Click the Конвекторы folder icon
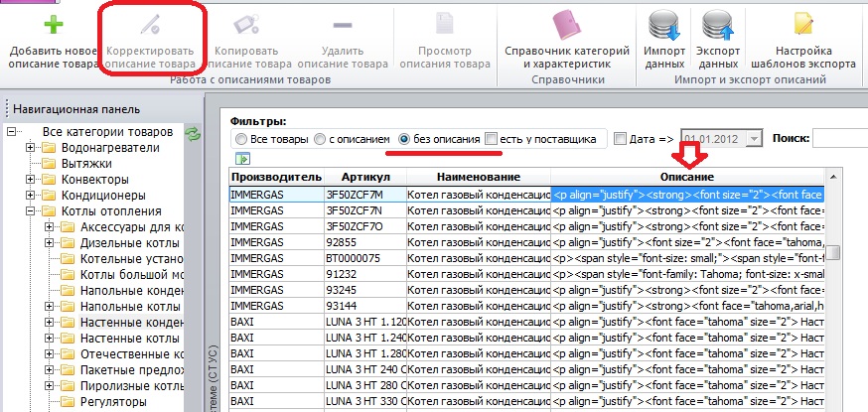This screenshot has width=868, height=412. tap(50, 180)
